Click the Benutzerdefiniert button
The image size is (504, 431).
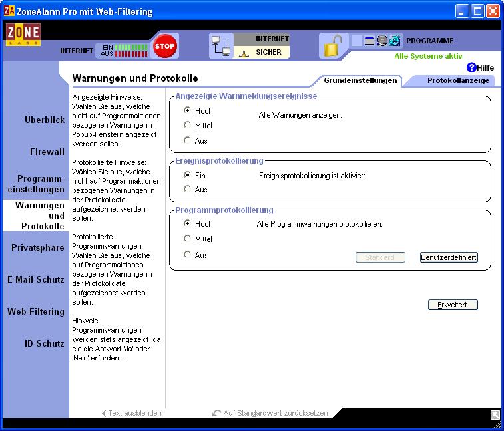coord(449,257)
